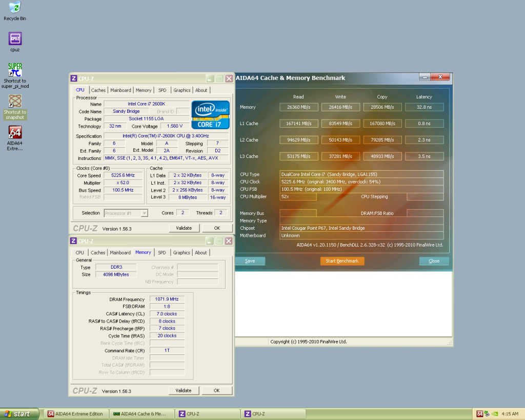Image resolution: width=525 pixels, height=420 pixels.
Task: Click the Multiplier value x 52.0
Action: point(123,183)
